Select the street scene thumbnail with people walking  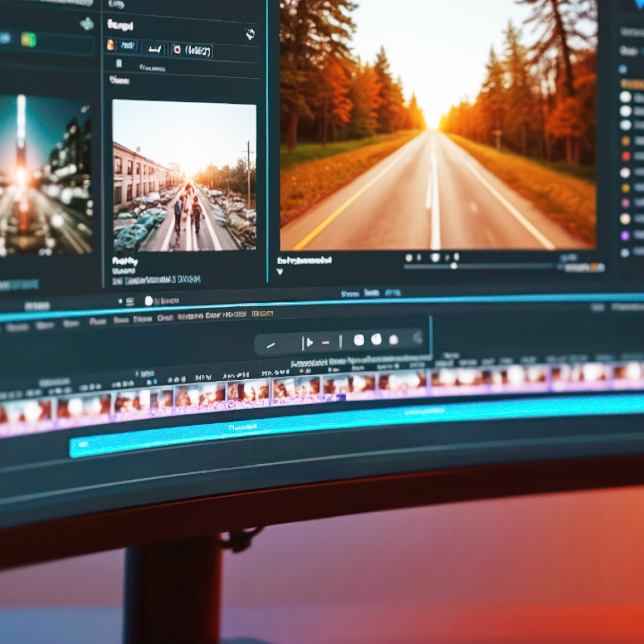(x=184, y=176)
